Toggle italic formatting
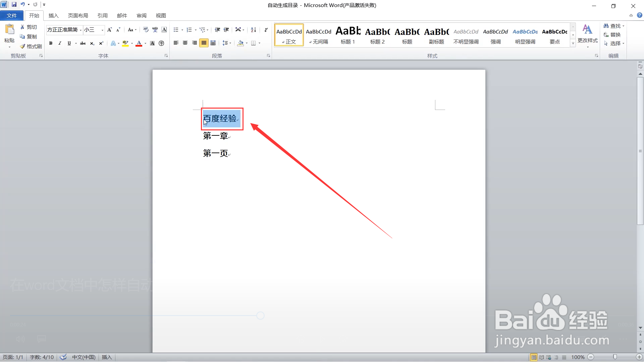644x362 pixels. (x=60, y=43)
